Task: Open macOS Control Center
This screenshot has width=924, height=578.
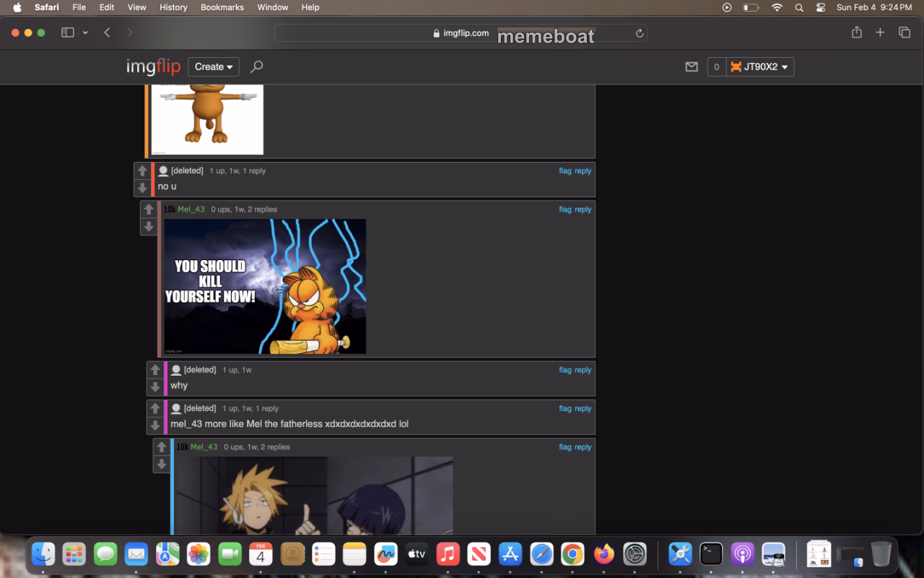Action: [x=821, y=7]
